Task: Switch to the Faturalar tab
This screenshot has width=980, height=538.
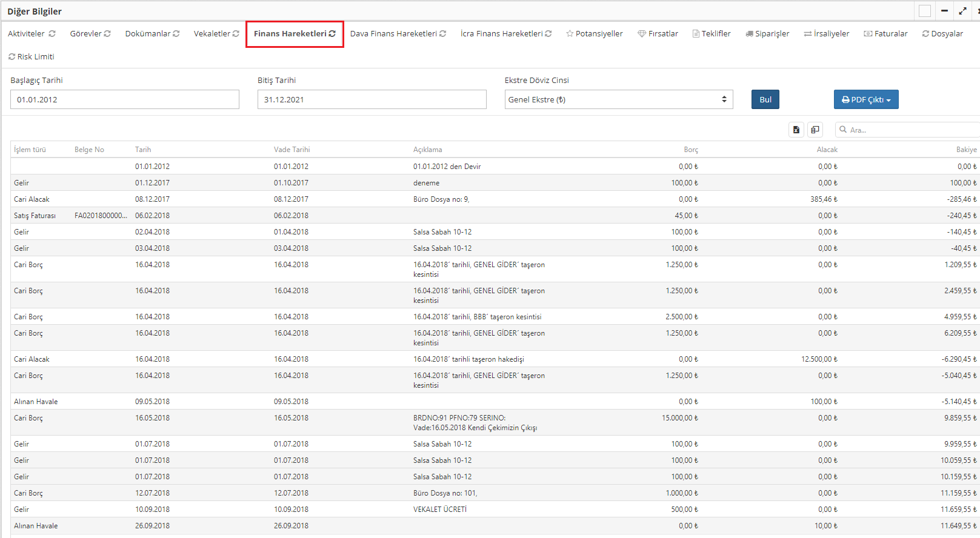Action: [885, 34]
